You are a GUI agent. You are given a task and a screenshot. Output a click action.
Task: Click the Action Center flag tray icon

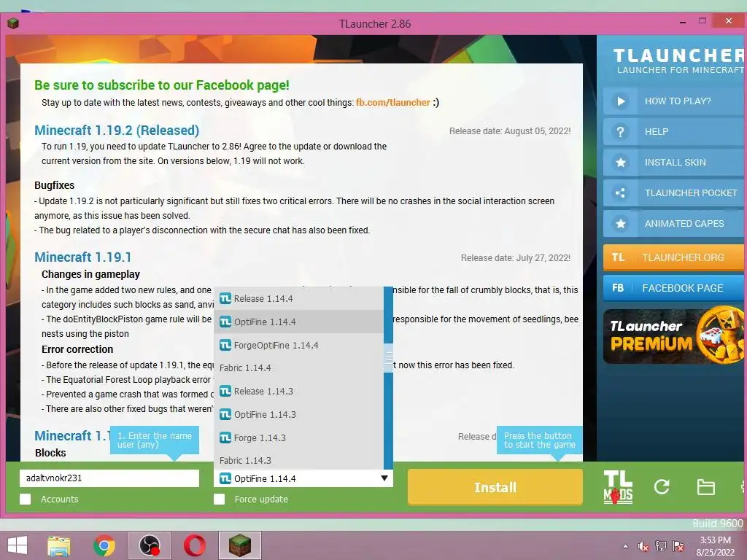click(678, 546)
